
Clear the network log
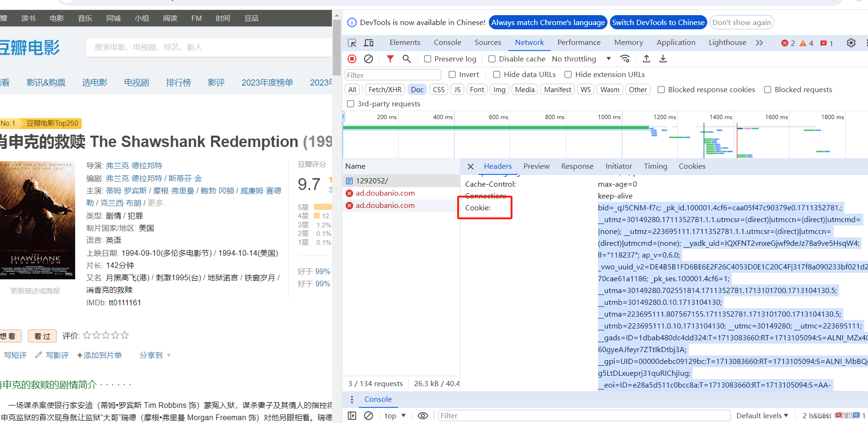tap(369, 59)
